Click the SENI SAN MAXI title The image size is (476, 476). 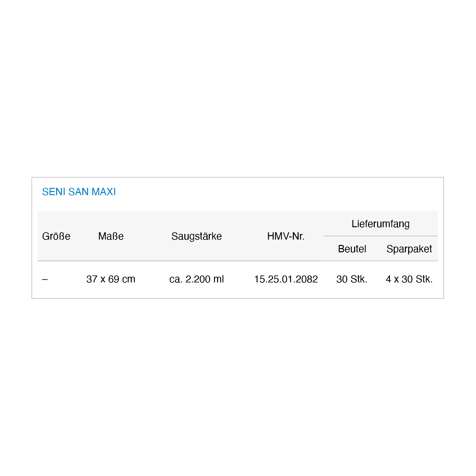point(79,192)
